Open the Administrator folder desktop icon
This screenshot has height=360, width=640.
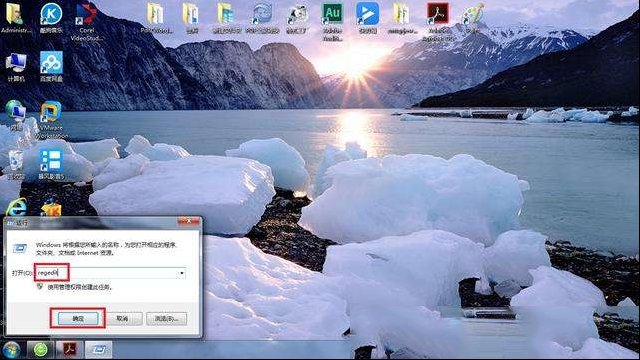click(15, 18)
